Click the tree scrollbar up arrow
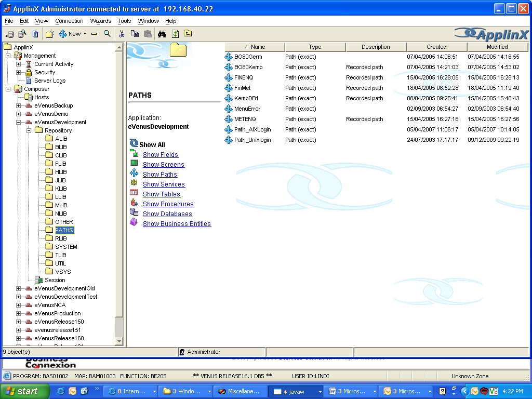The image size is (532, 399). pos(119,47)
